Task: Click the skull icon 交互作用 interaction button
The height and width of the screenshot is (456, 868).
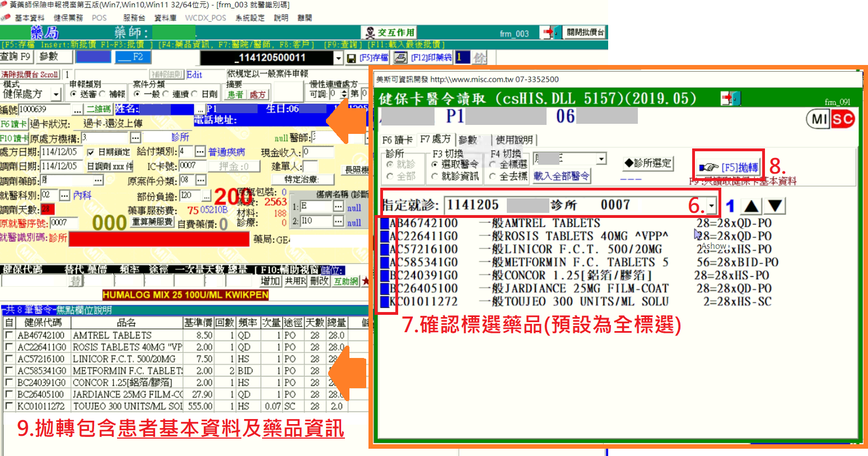Action: (389, 32)
